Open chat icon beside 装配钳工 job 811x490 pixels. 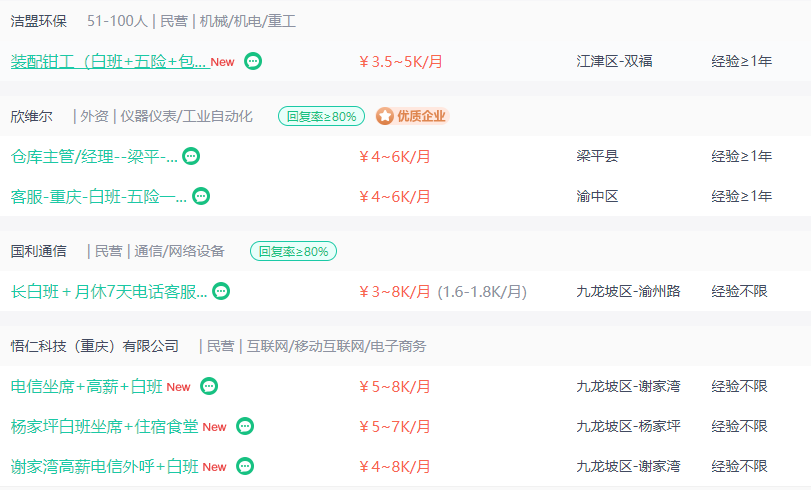coord(253,61)
